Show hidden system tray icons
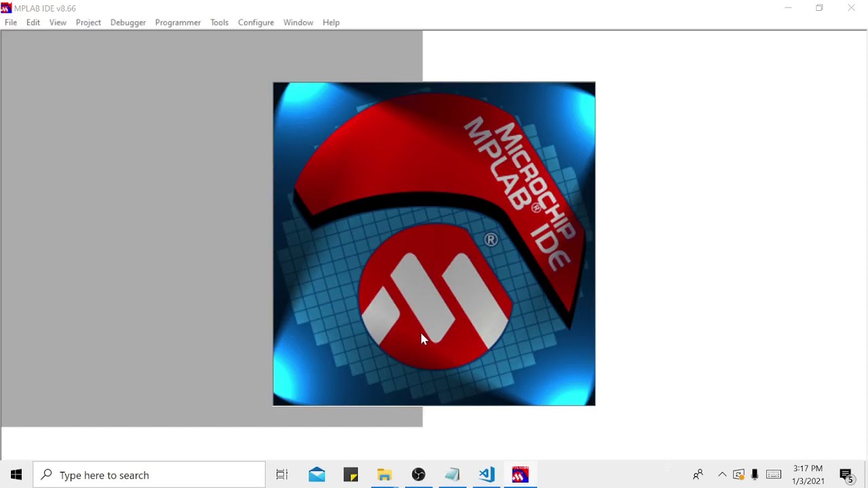 coord(722,475)
